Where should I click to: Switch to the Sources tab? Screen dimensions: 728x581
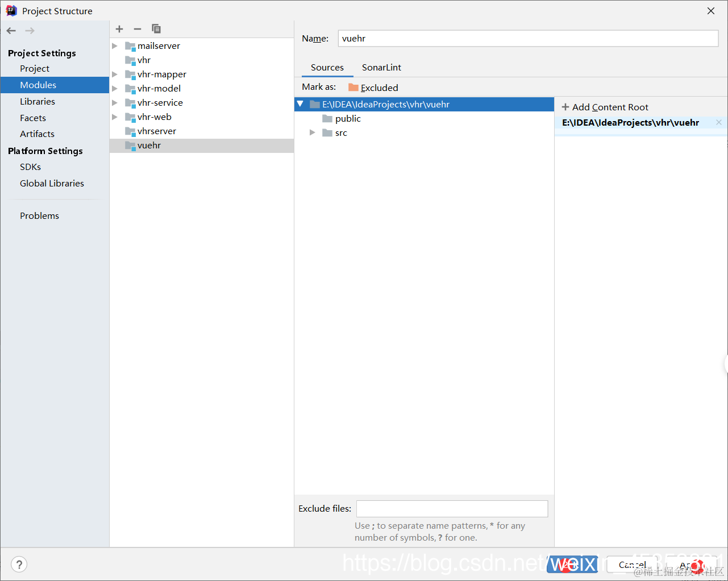(327, 68)
